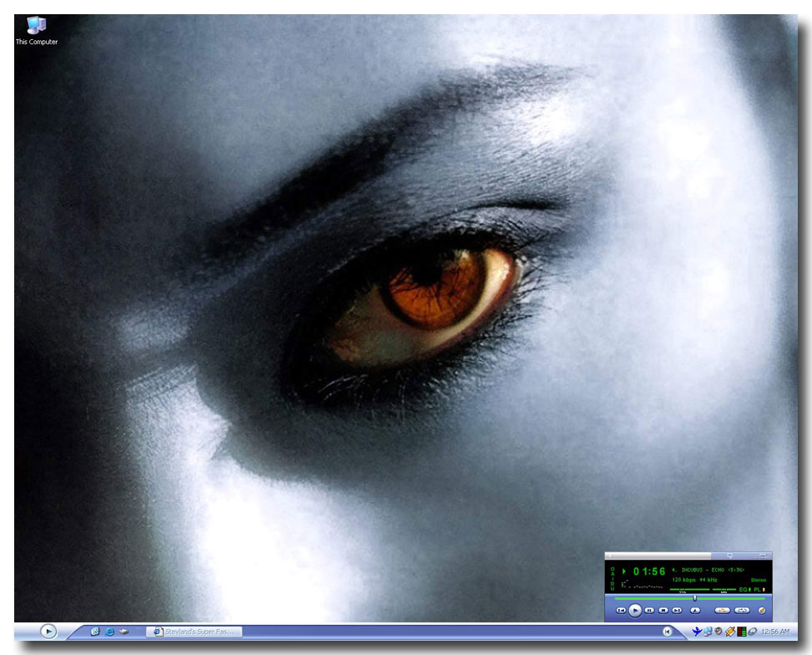
Task: Click the 128 kbps bitrate readout in Winamp
Action: click(x=683, y=580)
